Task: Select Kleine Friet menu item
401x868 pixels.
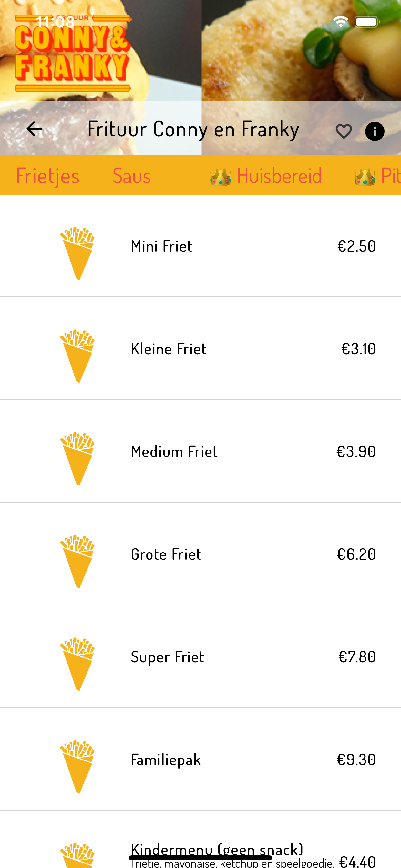Action: click(200, 349)
